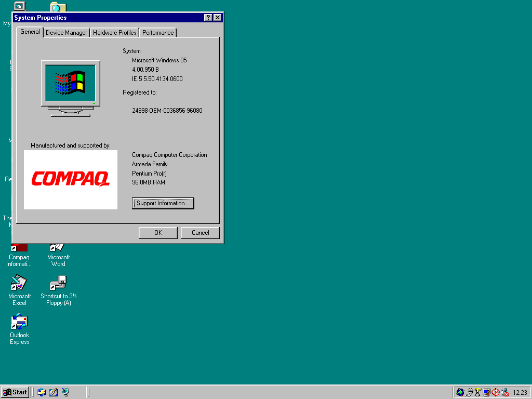Close the System Properties window
This screenshot has width=532, height=399.
coord(218,18)
